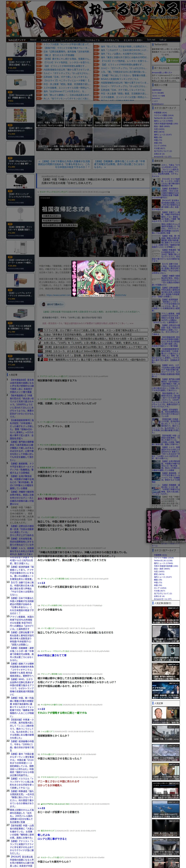Open the 政治・政府 (8695) category

point(162,126)
